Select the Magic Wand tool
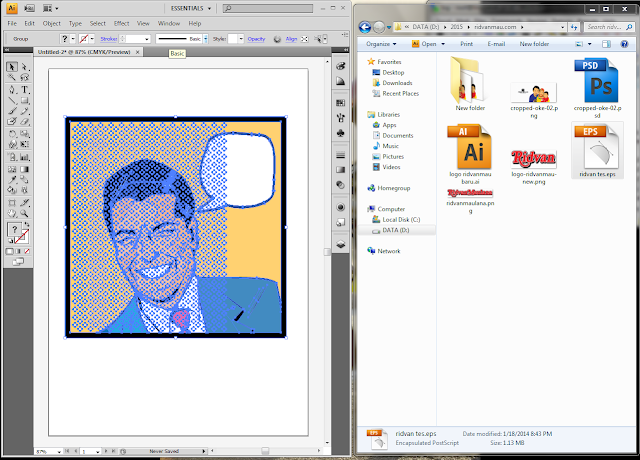Viewport: 640px width, 460px height. click(x=12, y=78)
